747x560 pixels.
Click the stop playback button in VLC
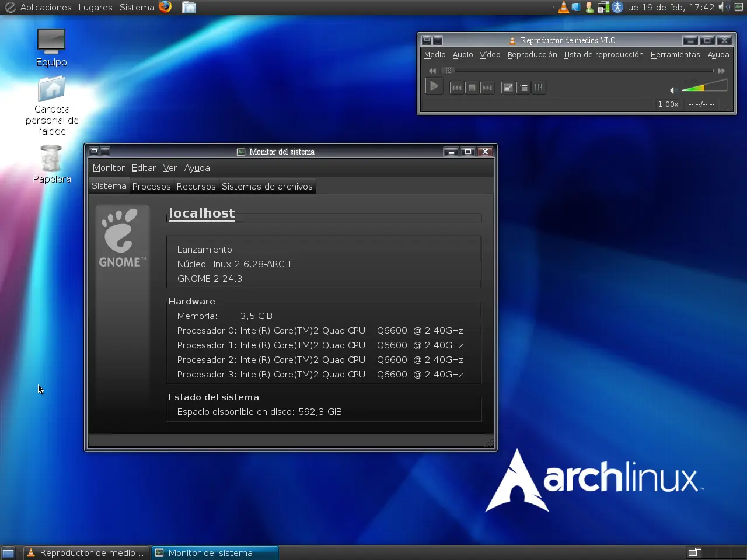[x=472, y=88]
